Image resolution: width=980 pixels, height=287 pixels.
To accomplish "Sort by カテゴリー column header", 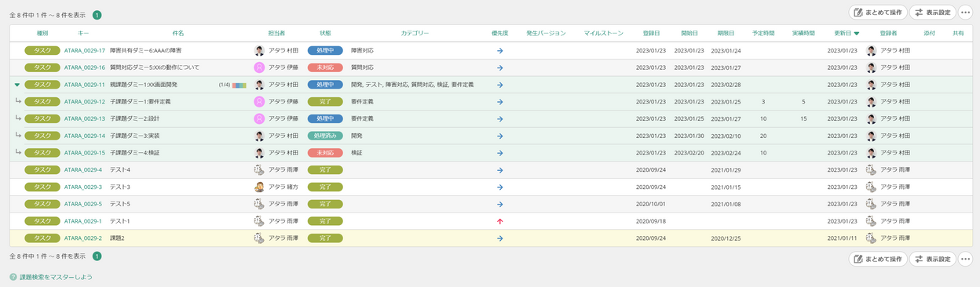I will click(415, 33).
